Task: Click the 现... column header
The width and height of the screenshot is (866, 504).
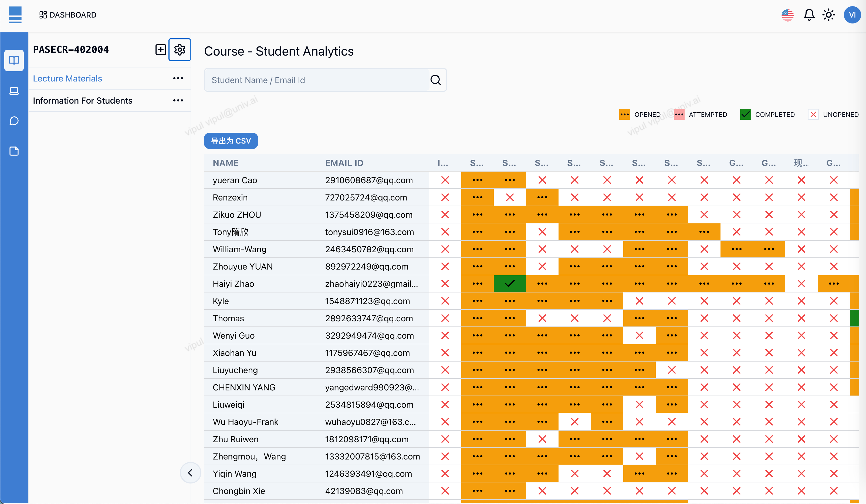Action: point(801,163)
